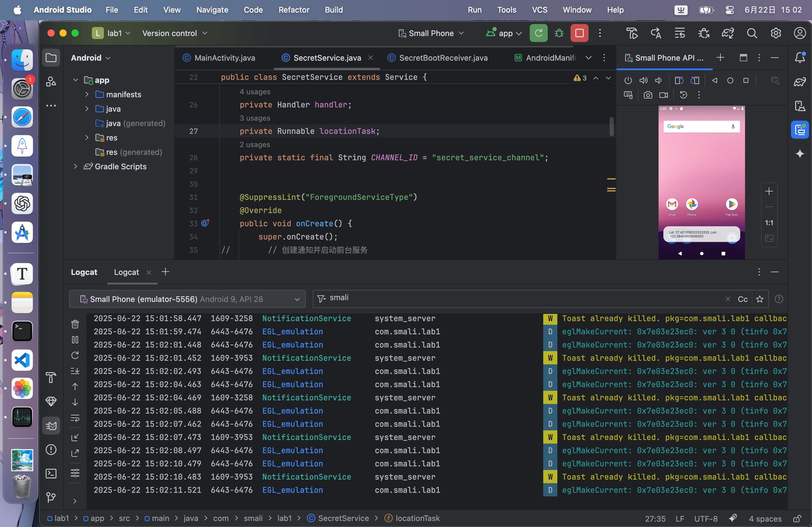812x527 pixels.
Task: Rotate the emulator left
Action: point(679,80)
